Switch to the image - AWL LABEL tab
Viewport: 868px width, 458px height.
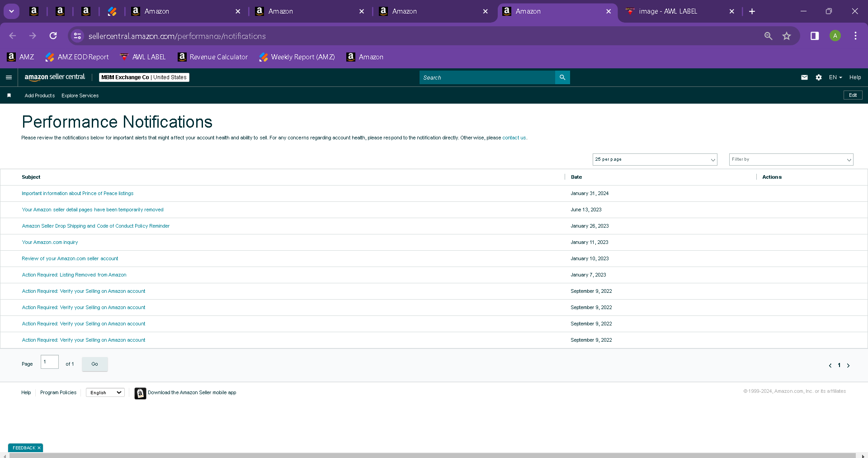(x=668, y=11)
